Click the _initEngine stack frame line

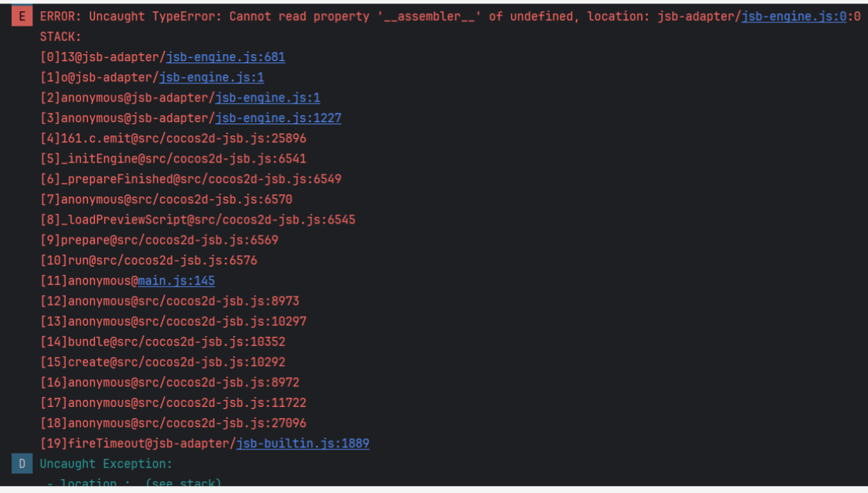173,159
